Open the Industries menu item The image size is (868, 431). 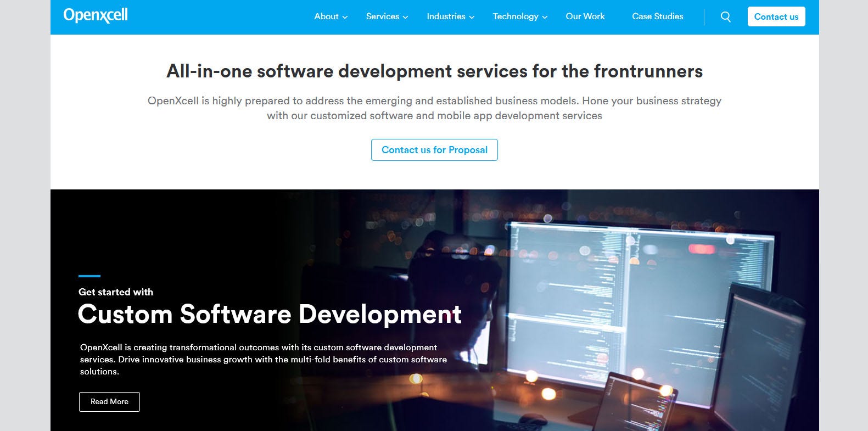click(x=446, y=16)
